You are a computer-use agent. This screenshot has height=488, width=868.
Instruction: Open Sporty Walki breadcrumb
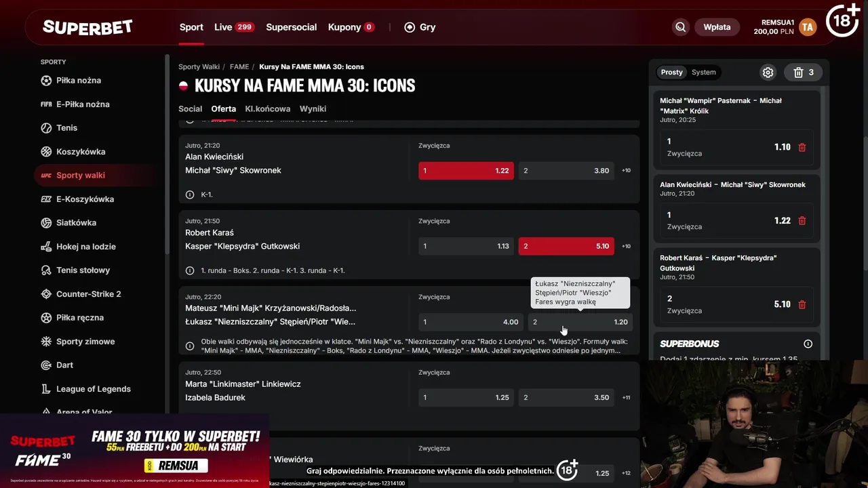pos(199,66)
